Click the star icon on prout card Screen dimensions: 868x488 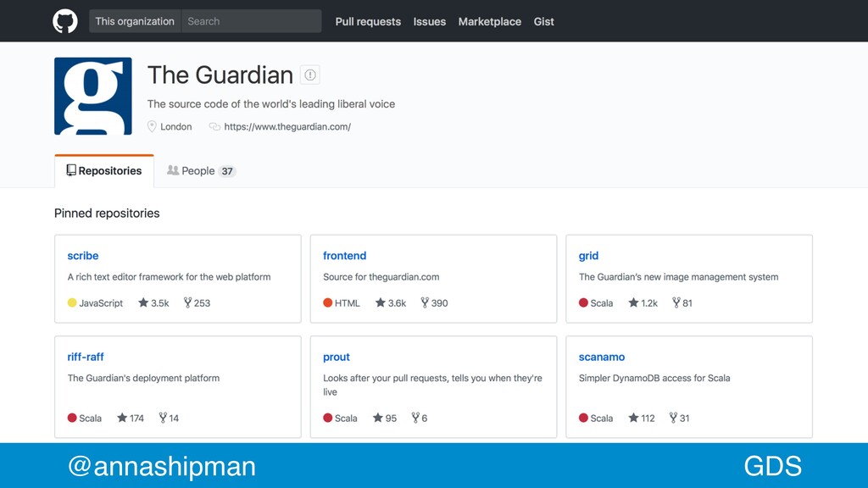pos(378,418)
